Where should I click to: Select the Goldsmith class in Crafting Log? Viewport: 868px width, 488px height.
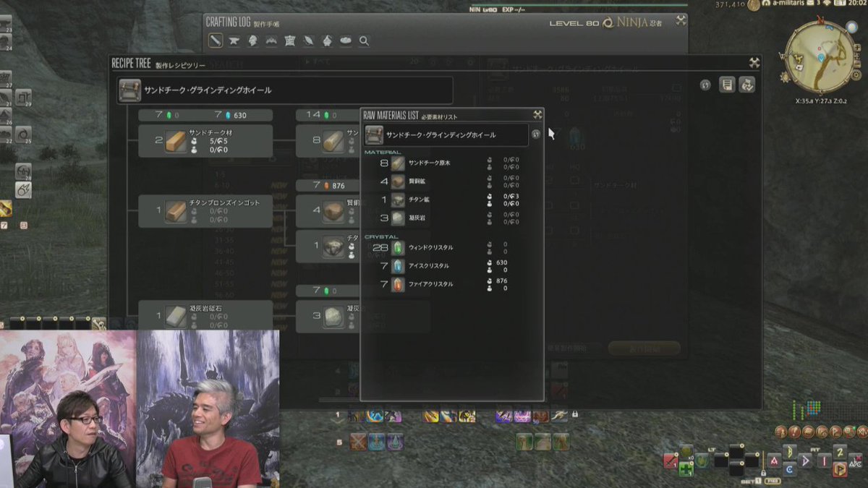(272, 40)
